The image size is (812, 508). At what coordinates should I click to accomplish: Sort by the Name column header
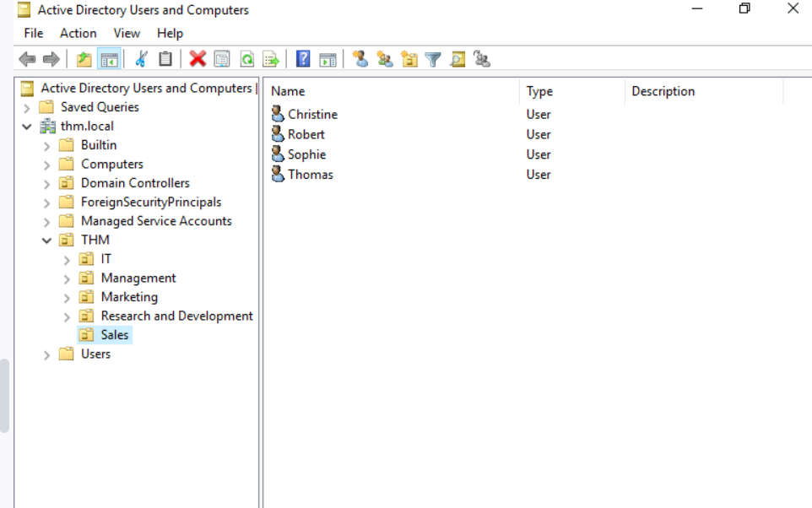(391, 91)
